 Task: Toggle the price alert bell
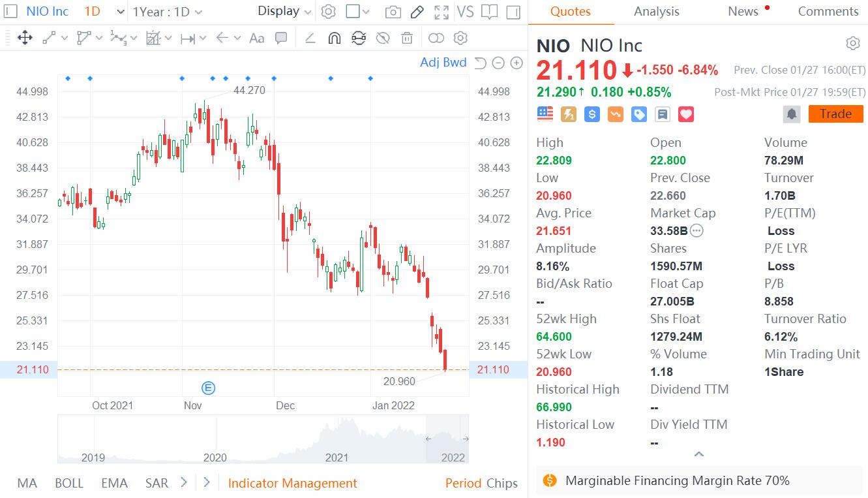point(792,114)
